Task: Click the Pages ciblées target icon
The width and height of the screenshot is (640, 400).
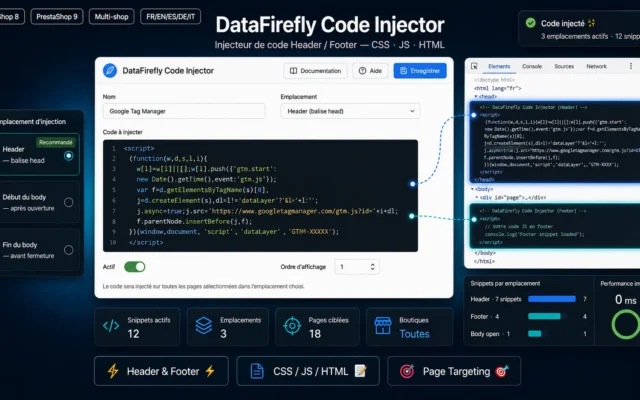Action: [x=292, y=326]
